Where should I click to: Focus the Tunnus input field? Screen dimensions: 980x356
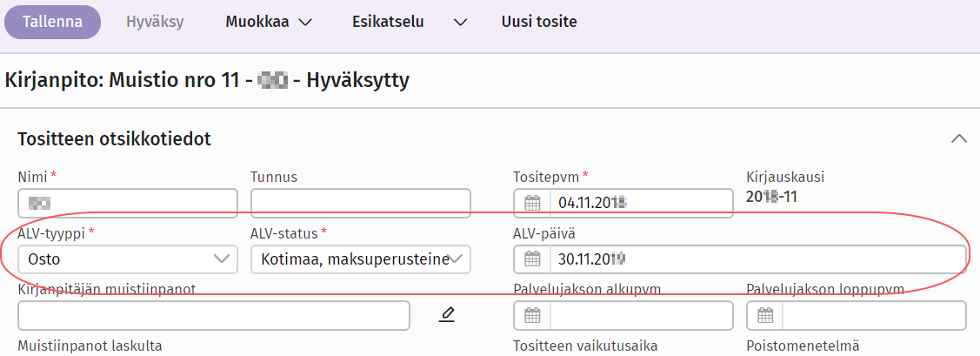(361, 203)
